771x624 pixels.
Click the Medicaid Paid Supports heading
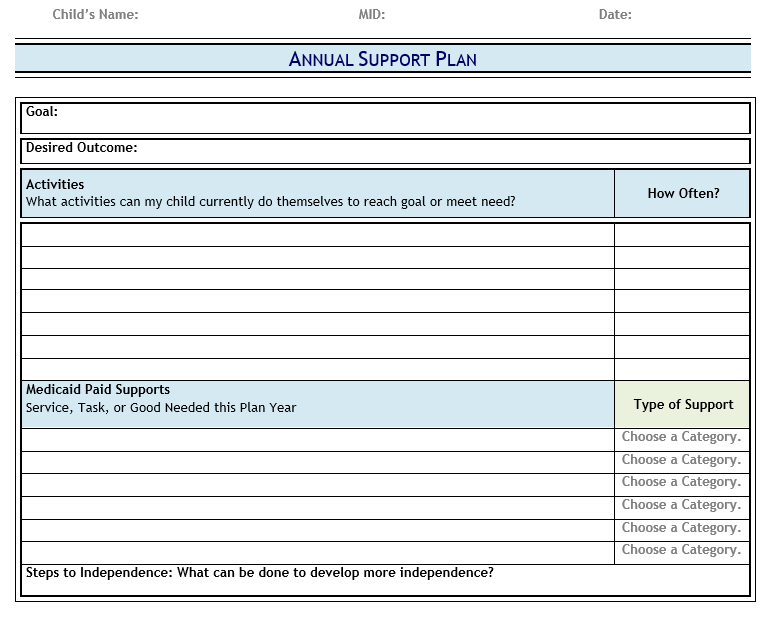point(98,389)
